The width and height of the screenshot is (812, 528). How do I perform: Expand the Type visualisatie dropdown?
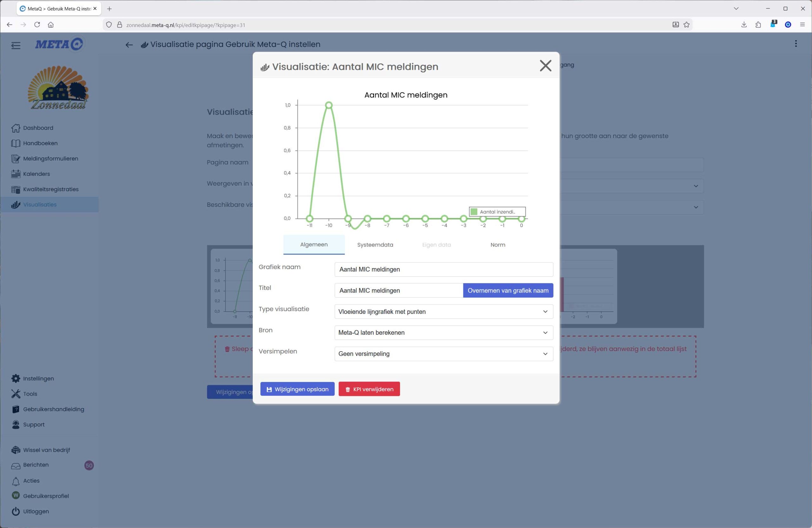click(x=443, y=312)
